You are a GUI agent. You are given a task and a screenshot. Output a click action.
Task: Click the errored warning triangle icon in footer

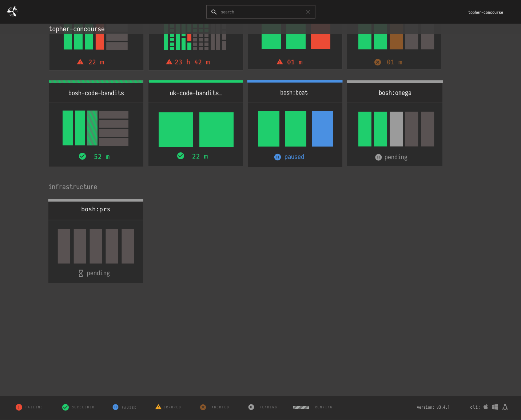[x=158, y=407]
